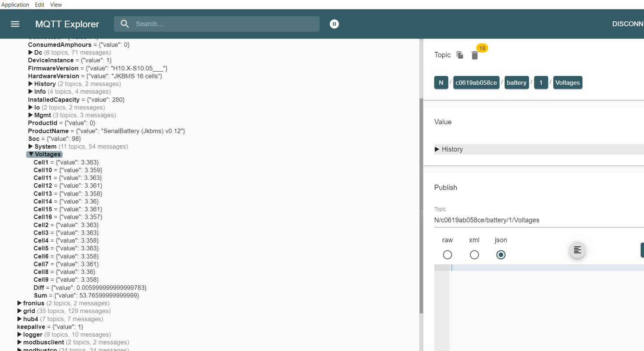Click the Voltages topic path chip

coord(567,83)
